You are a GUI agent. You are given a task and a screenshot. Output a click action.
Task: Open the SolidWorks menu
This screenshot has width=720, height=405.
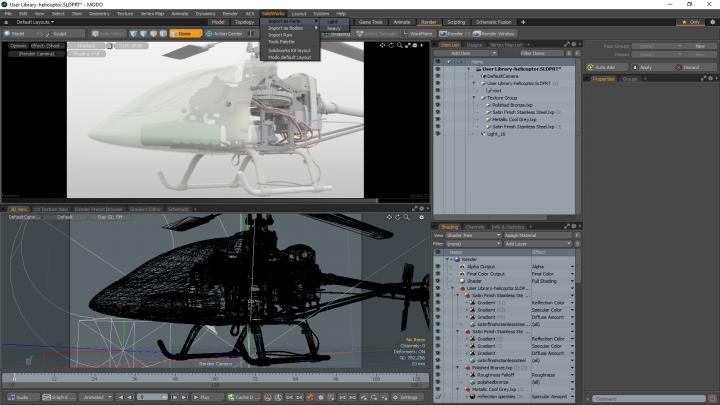coord(273,14)
